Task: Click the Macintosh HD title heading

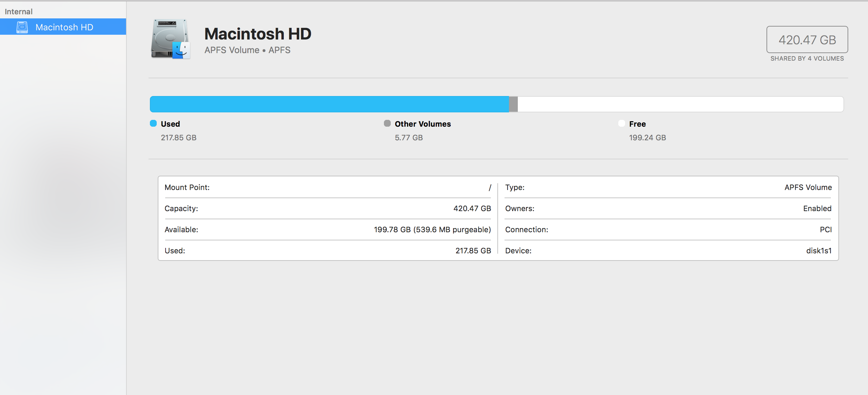Action: (258, 34)
